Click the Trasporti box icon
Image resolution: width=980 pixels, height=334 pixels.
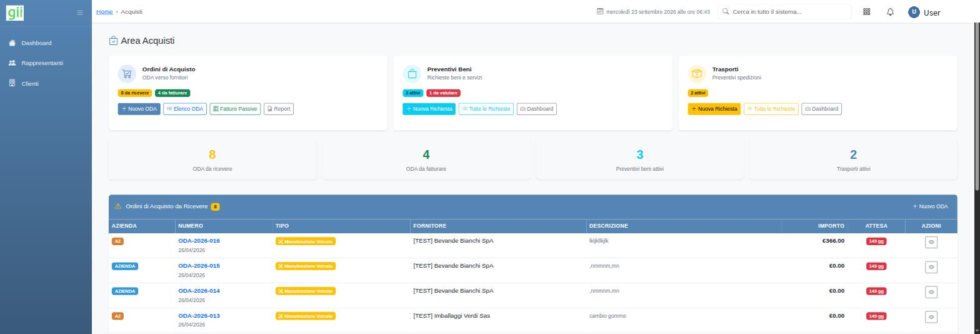(x=697, y=74)
